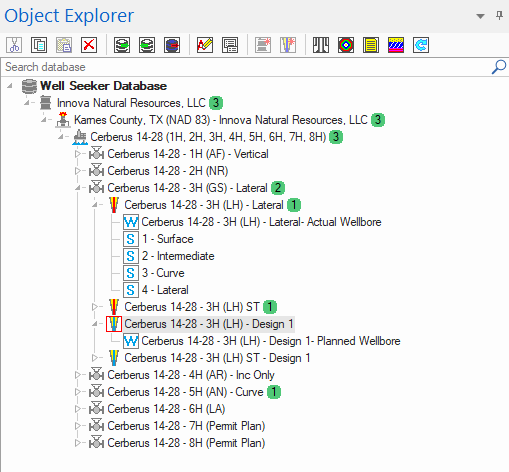This screenshot has height=472, width=509.
Task: Collapse the Karnes County, TX node
Action: (44, 120)
